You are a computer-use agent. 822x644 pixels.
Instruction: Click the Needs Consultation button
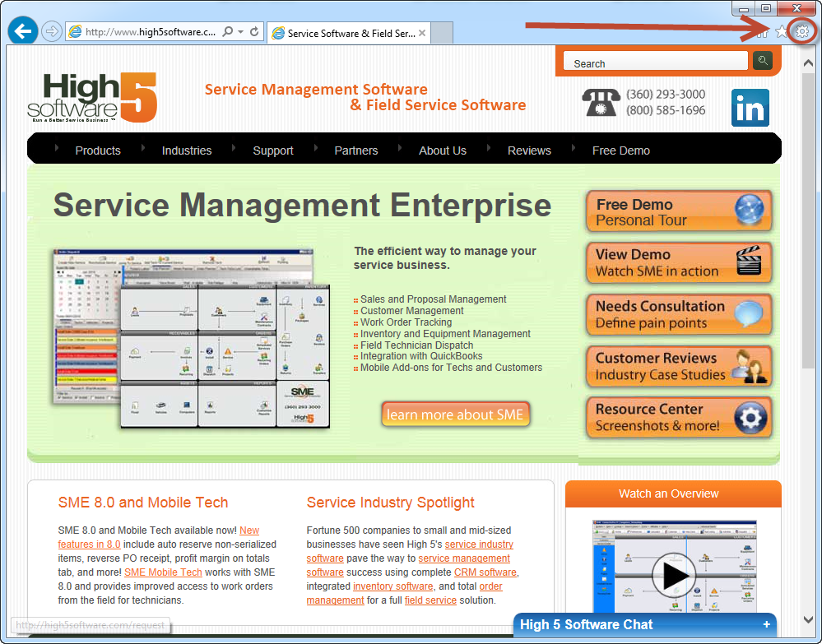[679, 314]
